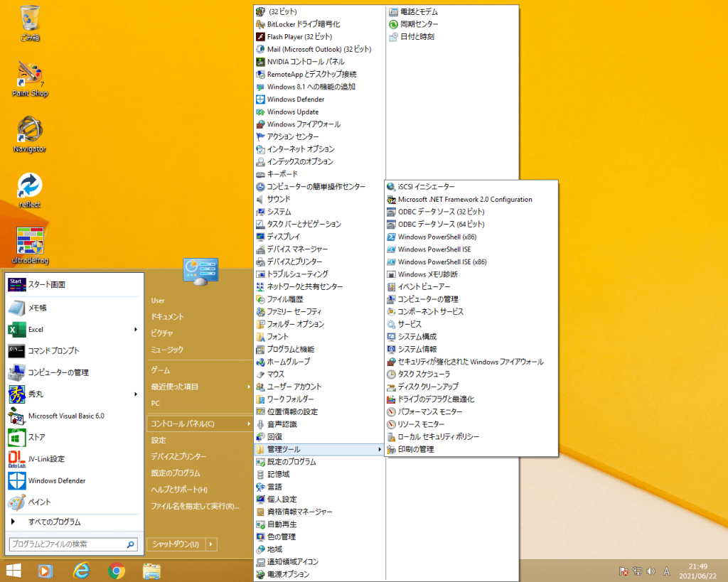The height and width of the screenshot is (582, 728).
Task: Launch Google Chrome from the taskbar
Action: point(117,571)
